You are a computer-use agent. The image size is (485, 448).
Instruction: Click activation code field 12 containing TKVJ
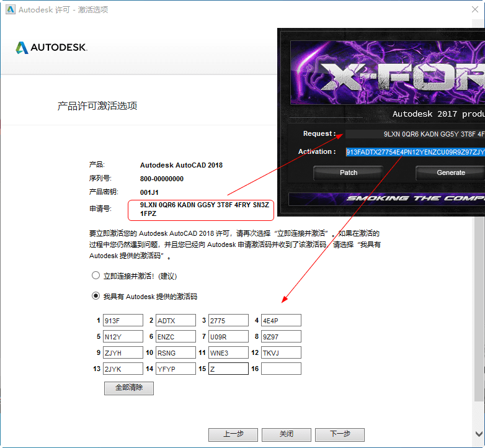281,352
